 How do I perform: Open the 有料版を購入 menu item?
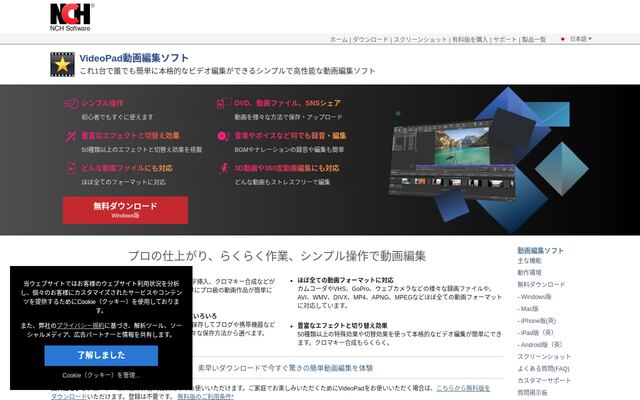[470, 40]
